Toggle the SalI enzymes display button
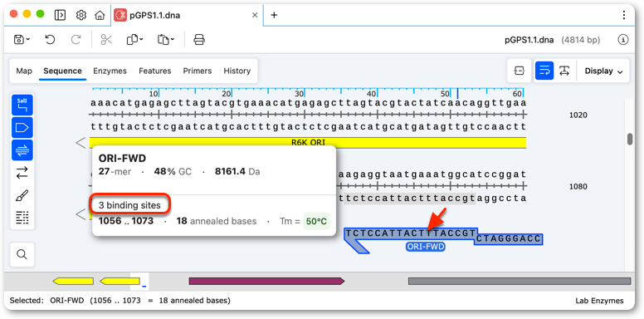Viewport: 644px width, 319px height. [22, 106]
